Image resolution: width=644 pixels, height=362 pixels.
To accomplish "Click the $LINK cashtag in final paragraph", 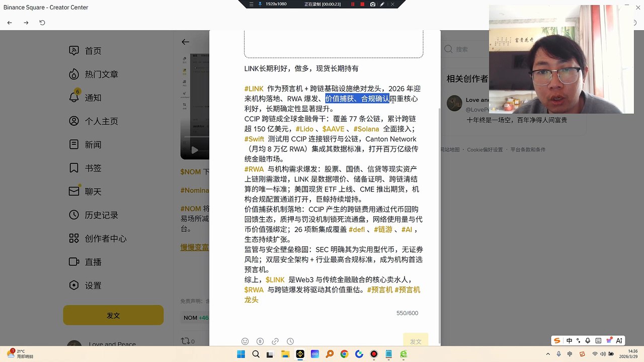I will tap(275, 280).
